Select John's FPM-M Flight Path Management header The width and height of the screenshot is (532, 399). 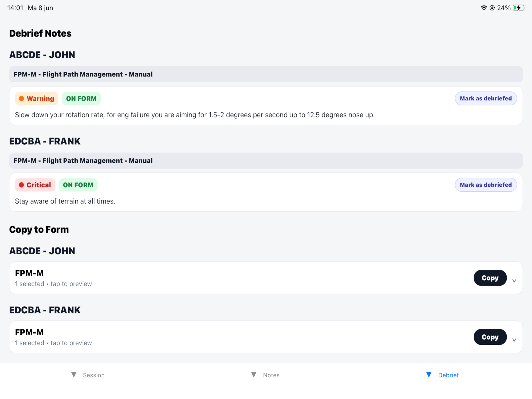tap(266, 74)
